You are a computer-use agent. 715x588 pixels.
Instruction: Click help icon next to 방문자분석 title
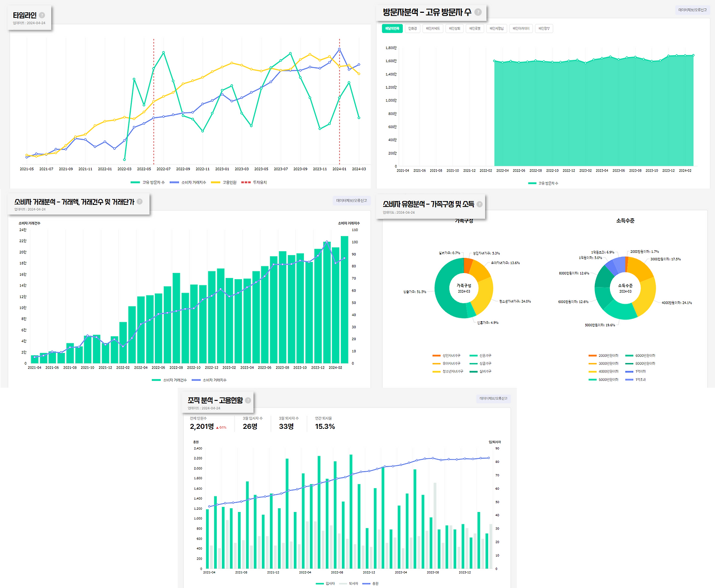point(478,12)
